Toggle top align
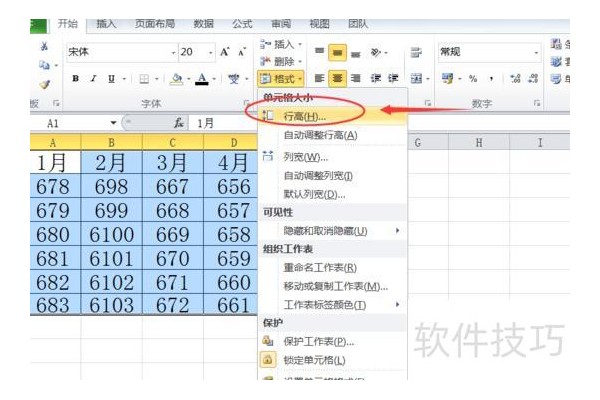This screenshot has height=400, width=600. (319, 52)
